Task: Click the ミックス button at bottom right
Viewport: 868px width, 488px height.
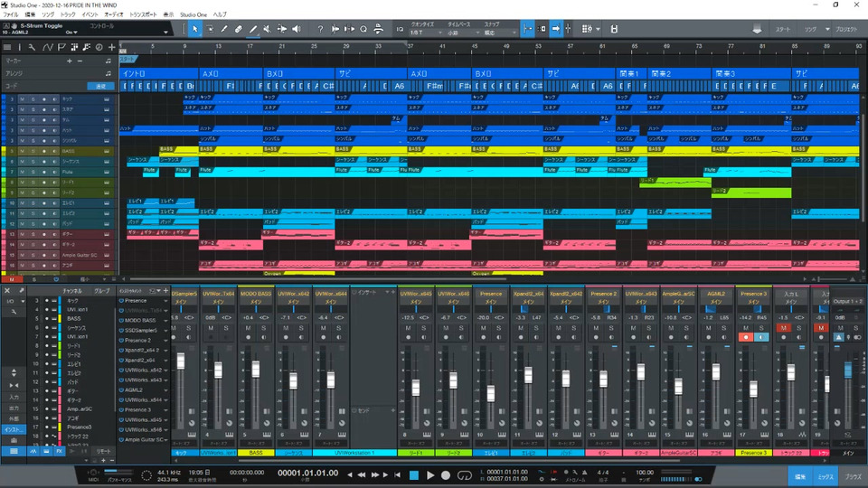Action: (x=826, y=474)
